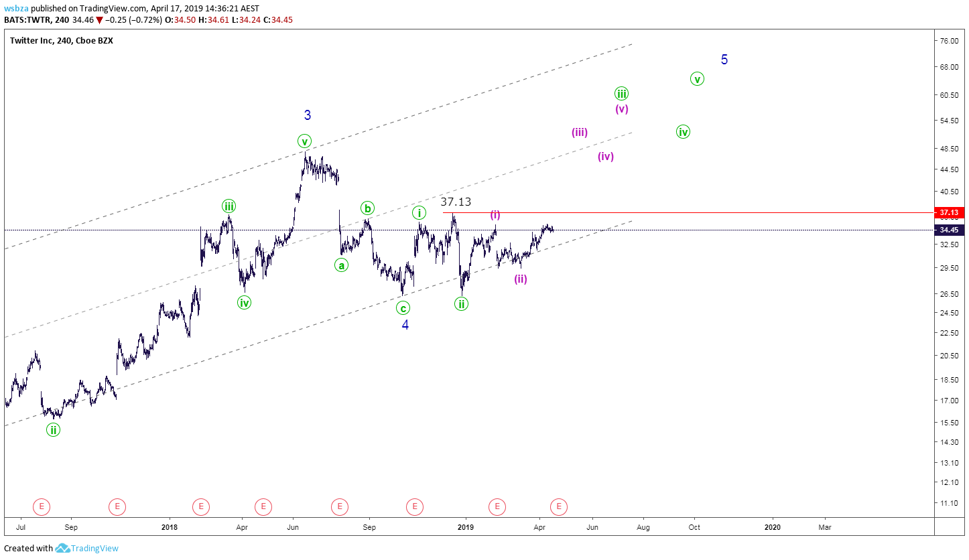Select the green circled 'i' wave label
Screen dimensions: 969x560
click(419, 213)
